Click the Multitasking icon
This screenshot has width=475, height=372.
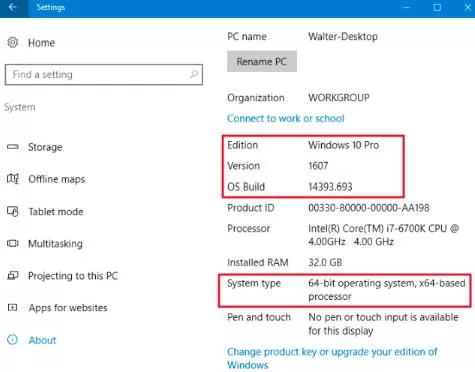[13, 243]
